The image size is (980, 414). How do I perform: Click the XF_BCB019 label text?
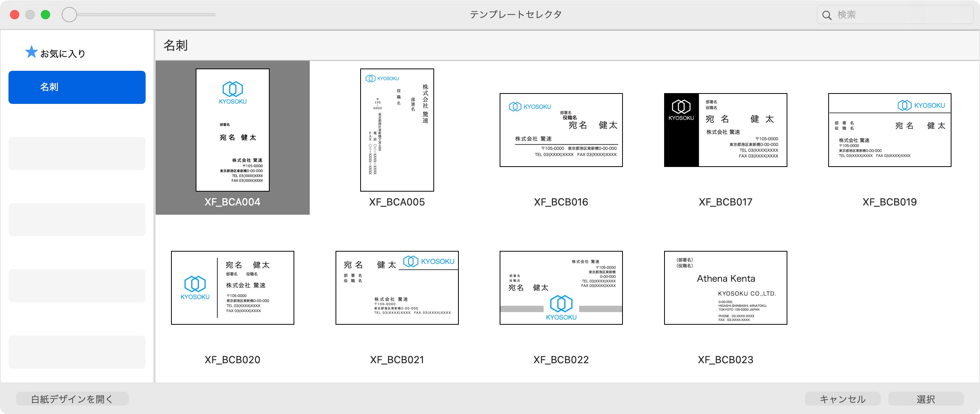tap(890, 202)
